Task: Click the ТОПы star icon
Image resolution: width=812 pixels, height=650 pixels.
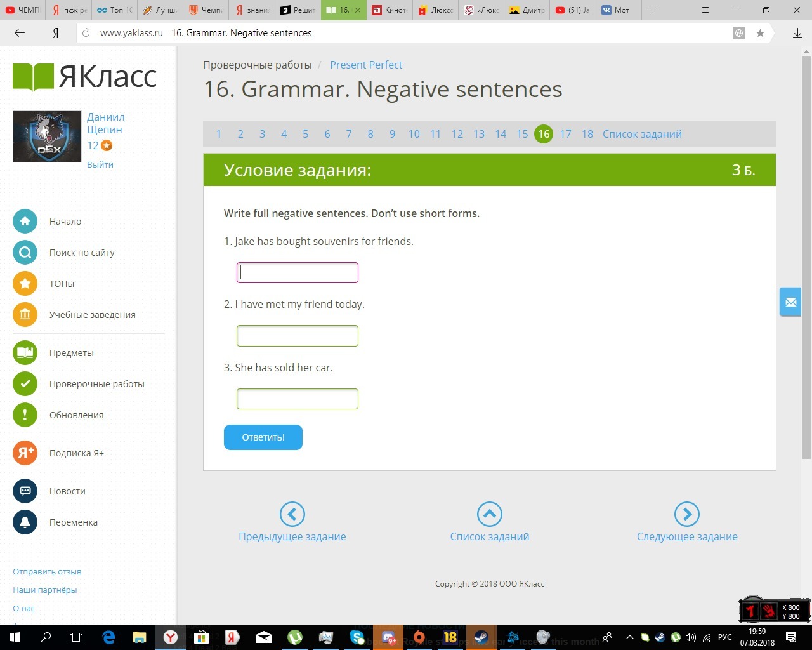Action: 25,284
